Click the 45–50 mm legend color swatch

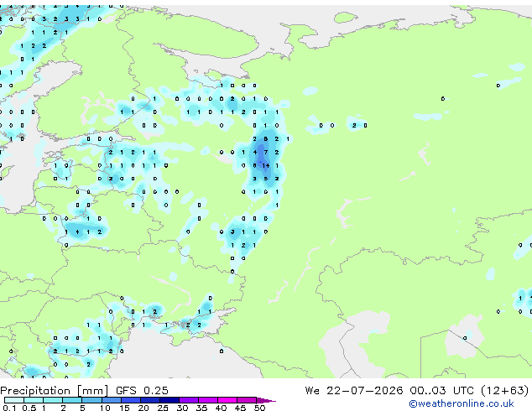pos(247,400)
